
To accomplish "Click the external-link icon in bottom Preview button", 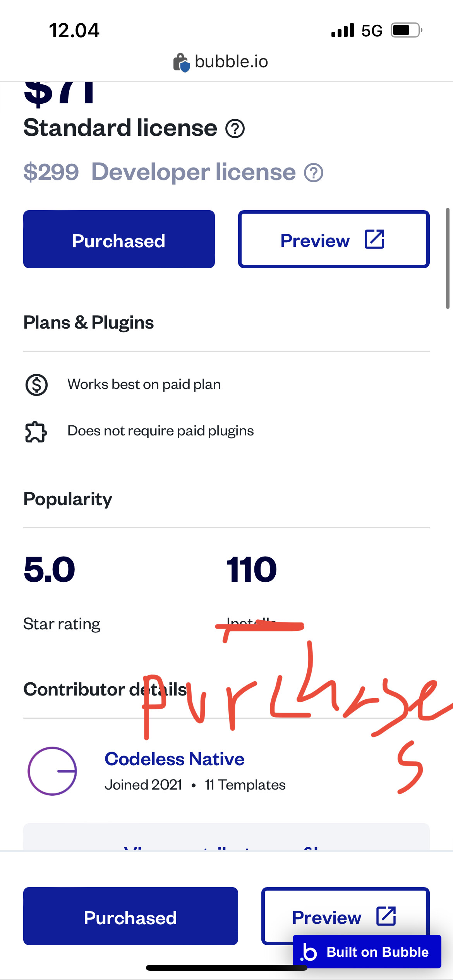I will pyautogui.click(x=386, y=916).
